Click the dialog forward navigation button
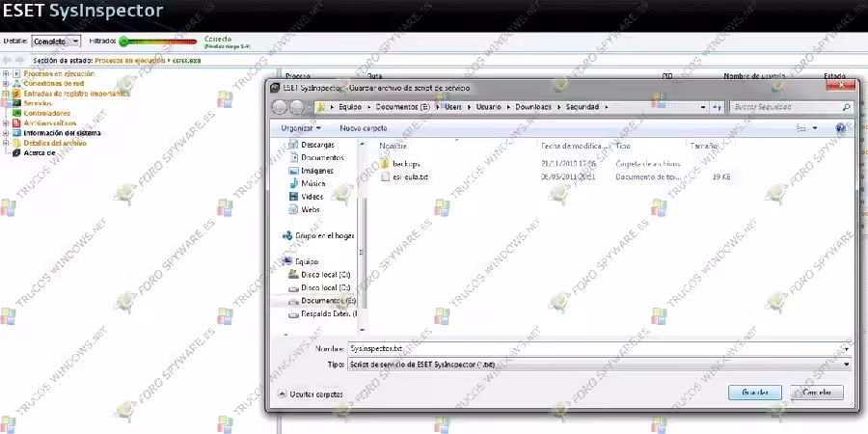Screen dimensions: 868x434 [x=297, y=107]
